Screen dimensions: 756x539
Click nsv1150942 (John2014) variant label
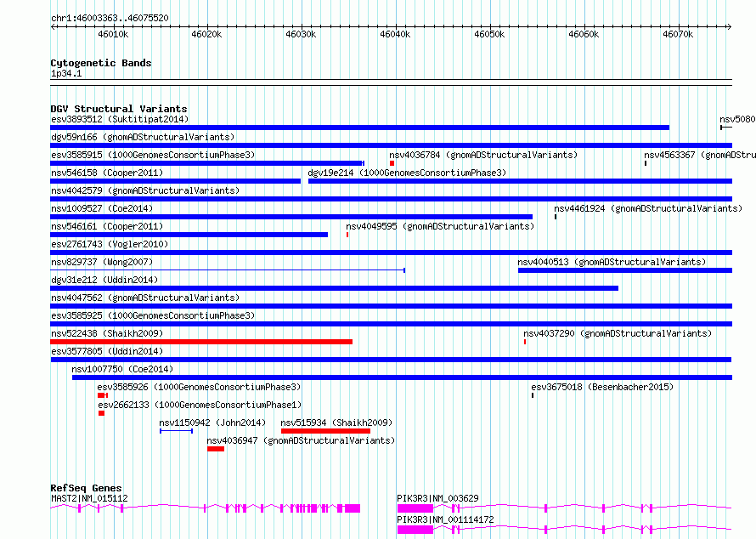tap(212, 423)
